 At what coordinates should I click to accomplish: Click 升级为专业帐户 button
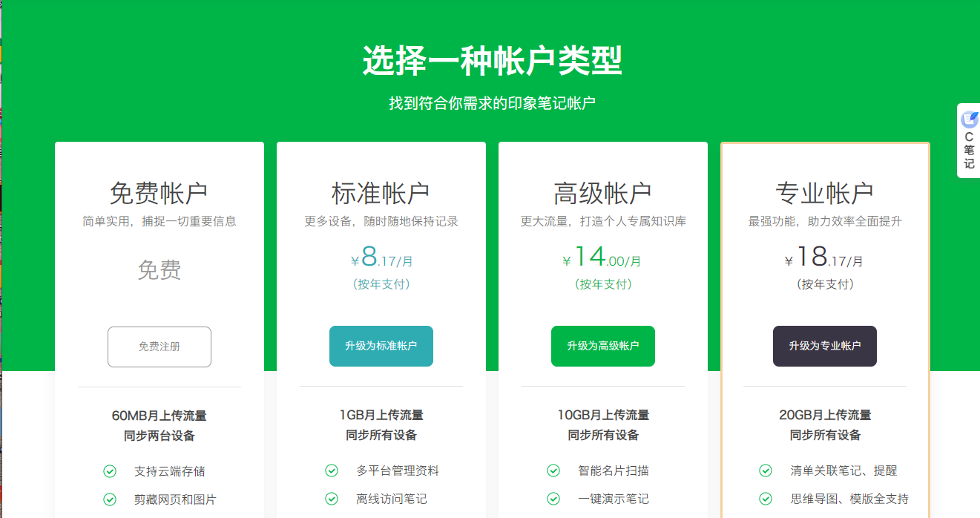coord(825,346)
